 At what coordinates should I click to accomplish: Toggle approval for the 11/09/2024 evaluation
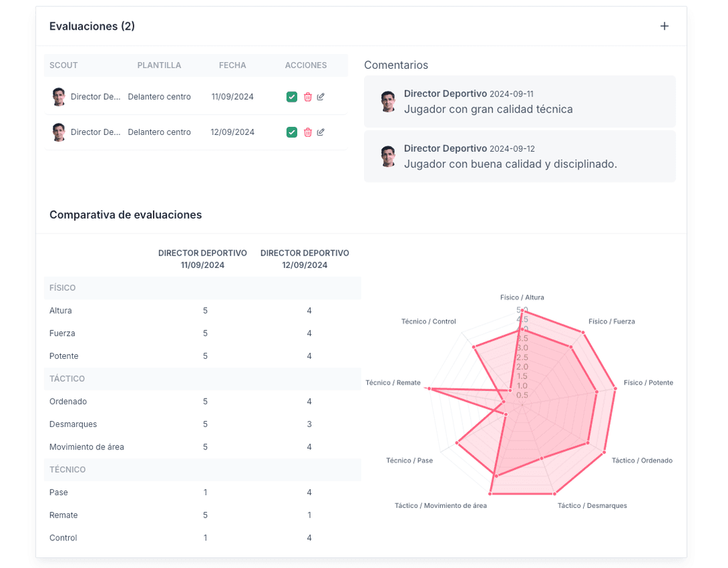pos(292,96)
